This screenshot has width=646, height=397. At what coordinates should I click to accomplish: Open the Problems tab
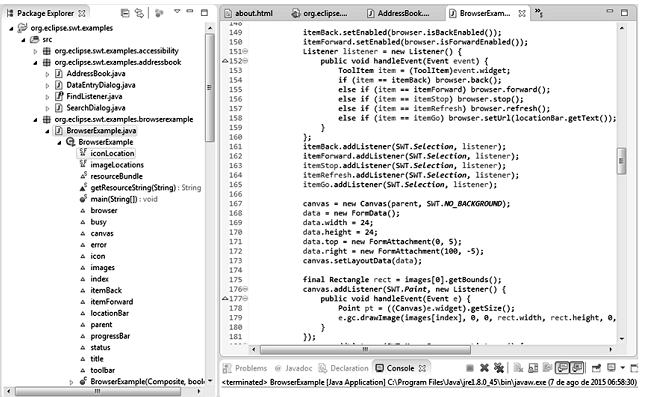pyautogui.click(x=246, y=368)
